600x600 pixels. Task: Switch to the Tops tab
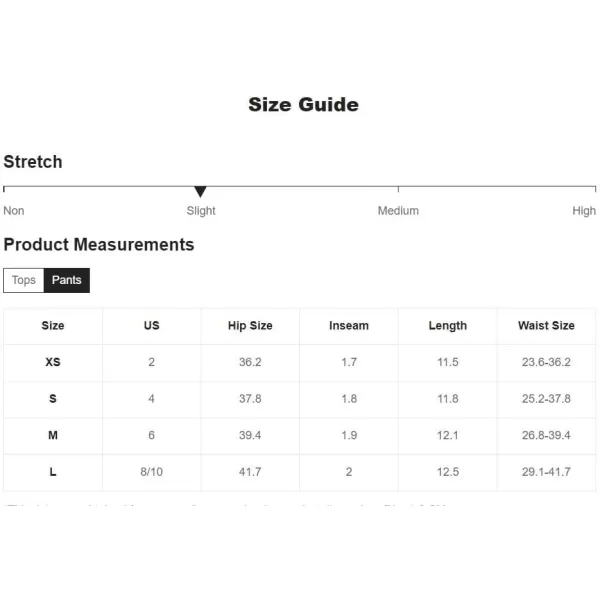24,280
